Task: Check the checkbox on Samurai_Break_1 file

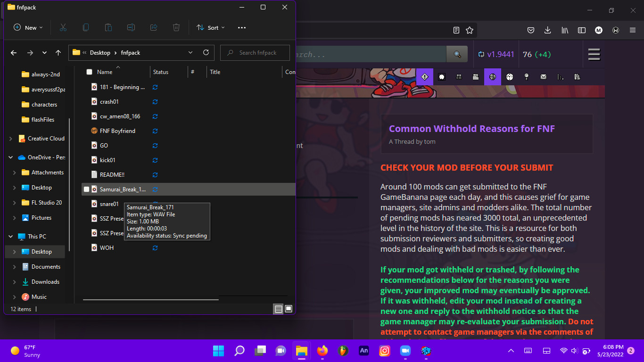Action: click(x=86, y=189)
